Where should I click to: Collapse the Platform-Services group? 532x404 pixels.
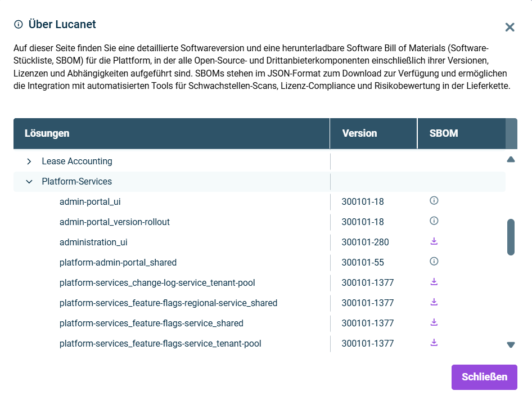tap(29, 182)
